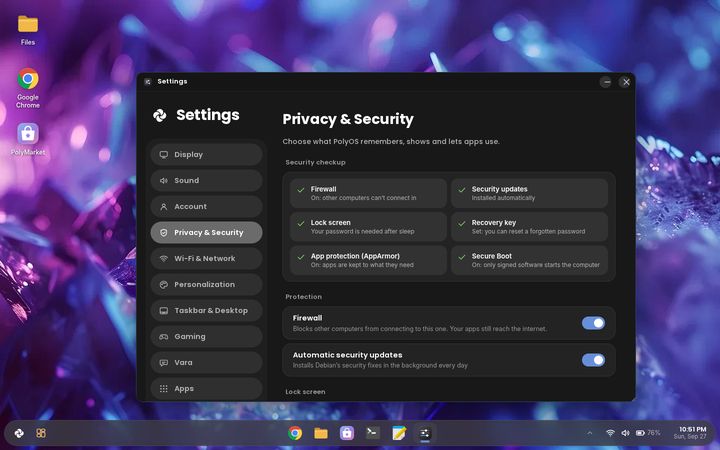Screen dimensions: 720x450
Task: Open the clock showing 10:51 PM
Action: pos(689,433)
